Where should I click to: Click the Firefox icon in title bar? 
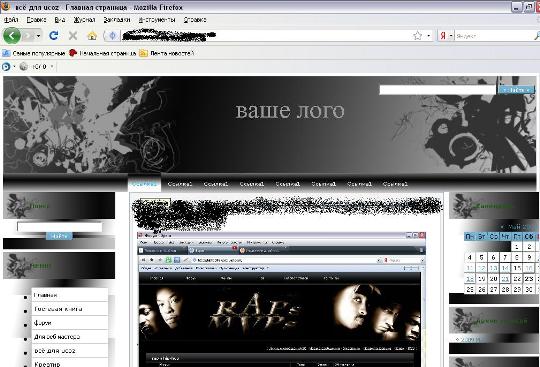click(5, 6)
